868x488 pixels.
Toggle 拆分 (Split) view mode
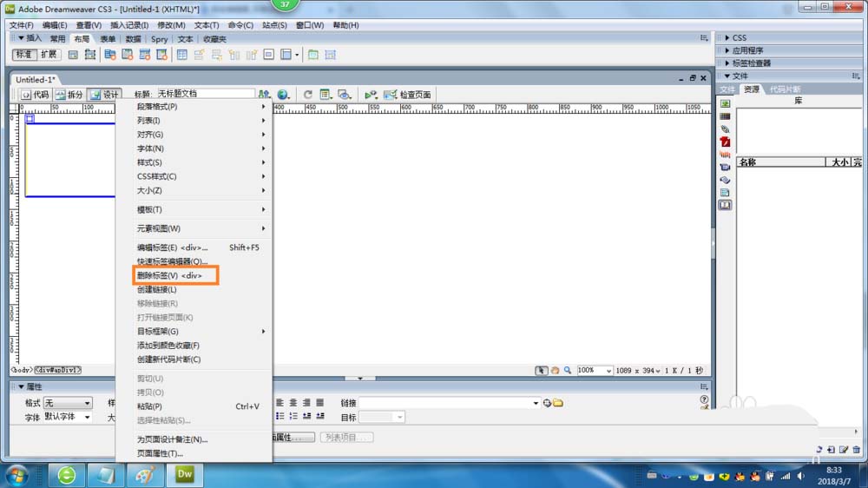pos(69,95)
